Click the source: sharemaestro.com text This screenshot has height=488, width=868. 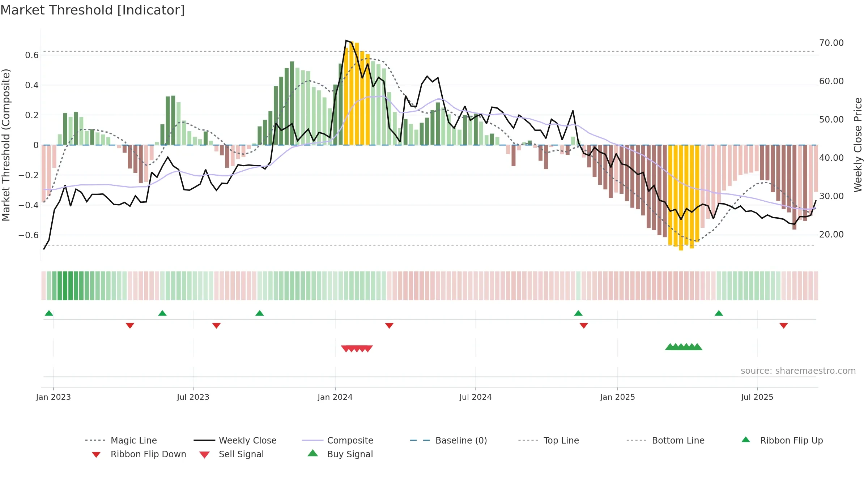[798, 371]
